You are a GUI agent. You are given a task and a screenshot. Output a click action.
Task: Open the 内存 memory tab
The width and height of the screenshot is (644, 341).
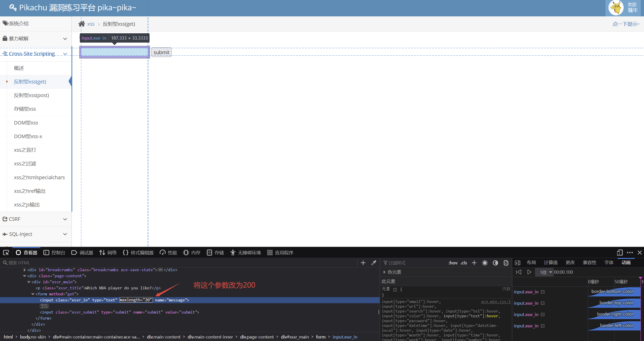192,253
